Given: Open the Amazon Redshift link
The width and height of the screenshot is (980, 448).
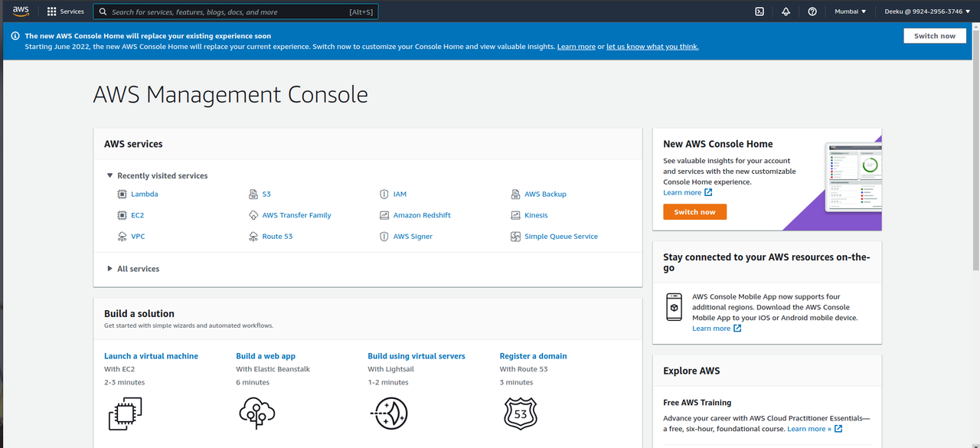Looking at the screenshot, I should (422, 215).
